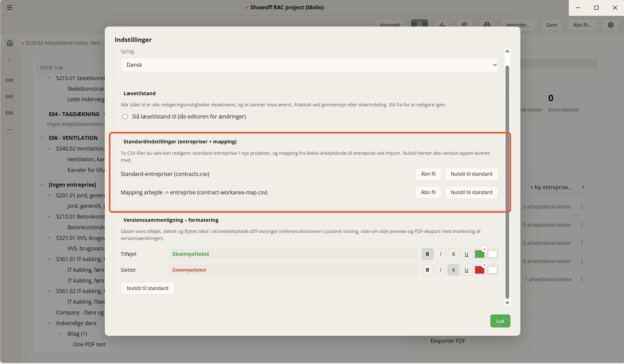Click the printer icon in toolbar
624x364 pixels.
487,25
